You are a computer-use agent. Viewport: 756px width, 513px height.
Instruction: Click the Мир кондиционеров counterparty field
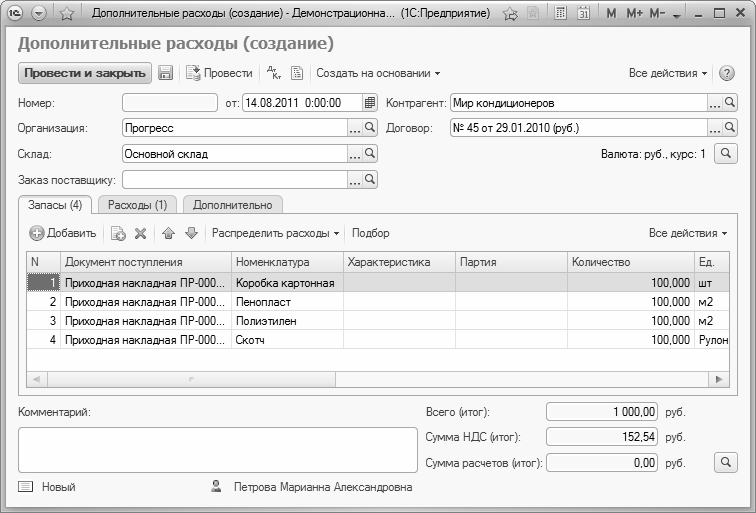579,103
